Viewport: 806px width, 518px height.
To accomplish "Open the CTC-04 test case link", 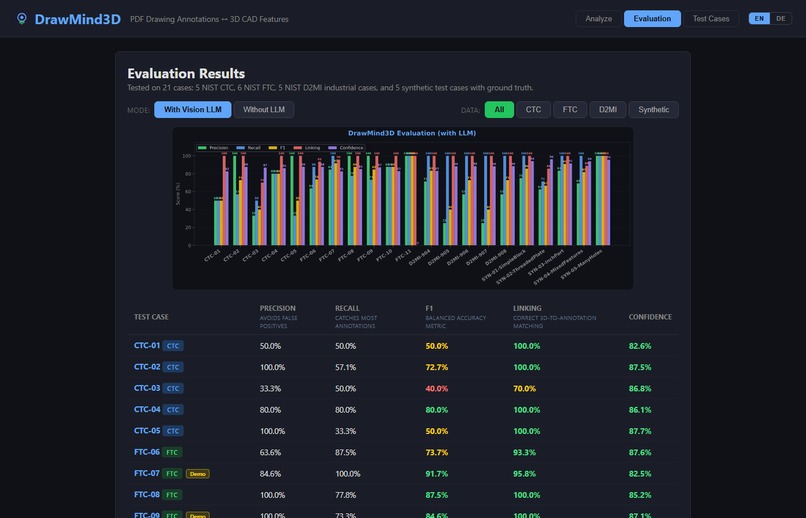I will (147, 410).
